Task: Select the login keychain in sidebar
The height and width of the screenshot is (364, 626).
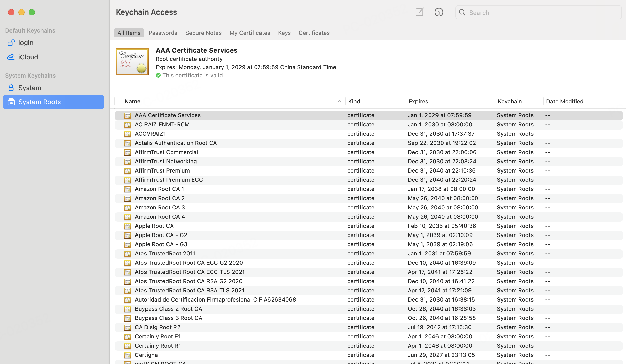Action: (54, 43)
